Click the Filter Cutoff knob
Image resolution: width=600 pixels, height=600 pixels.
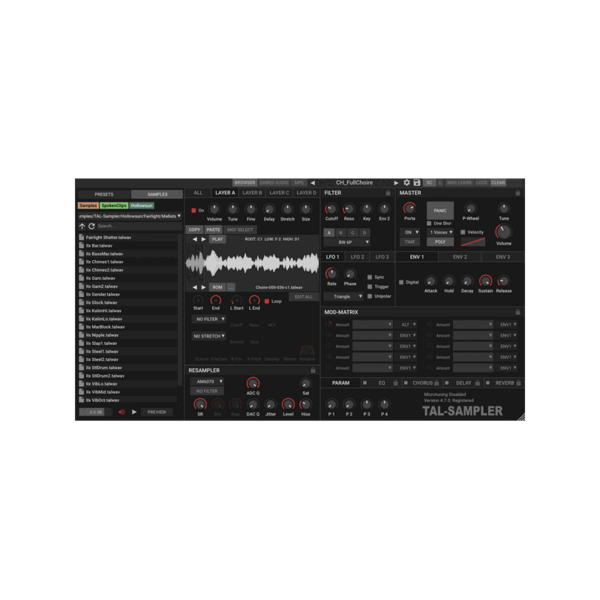coord(331,209)
